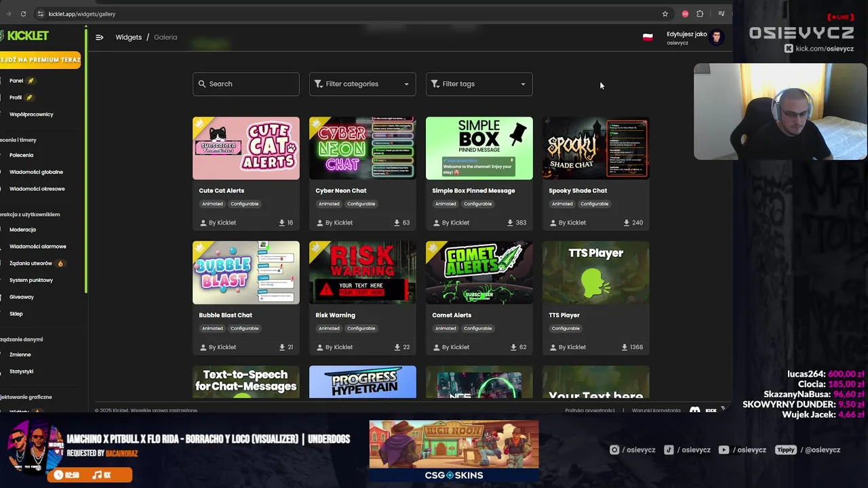868x488 pixels.
Task: Go to Moderacja in the sidebar
Action: click(22, 230)
